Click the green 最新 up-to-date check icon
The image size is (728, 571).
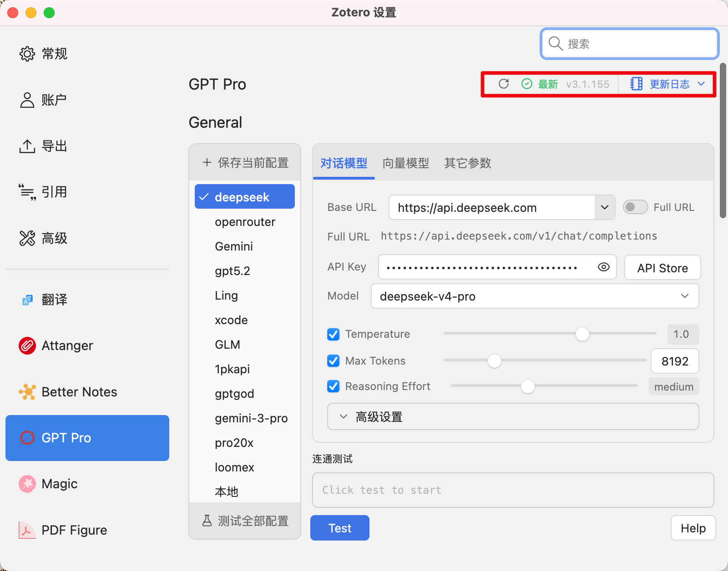(527, 84)
